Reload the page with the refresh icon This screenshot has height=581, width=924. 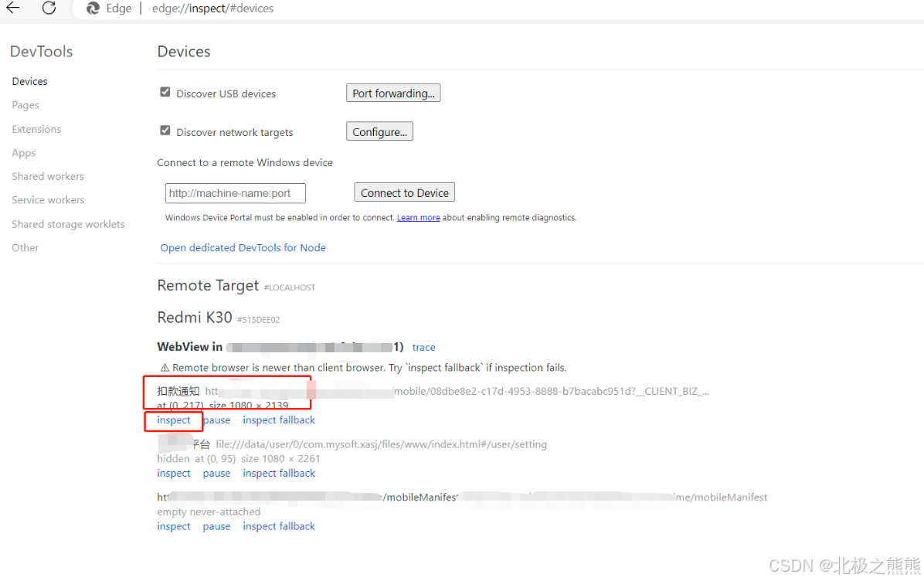pyautogui.click(x=49, y=8)
